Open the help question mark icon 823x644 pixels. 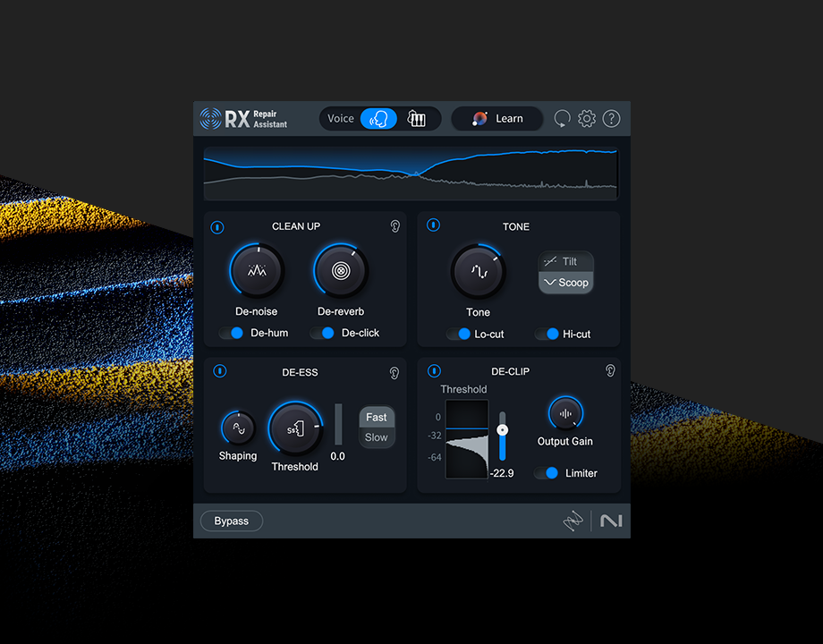[611, 119]
